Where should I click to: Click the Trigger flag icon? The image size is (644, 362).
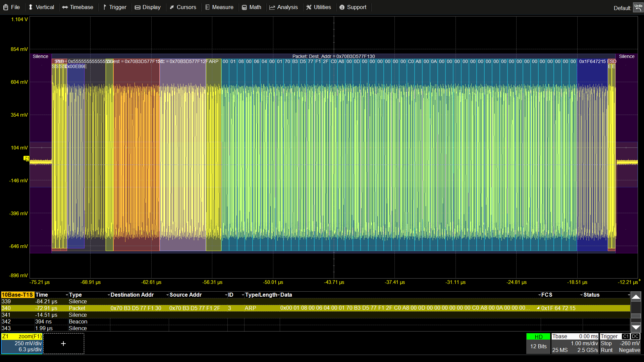[105, 7]
